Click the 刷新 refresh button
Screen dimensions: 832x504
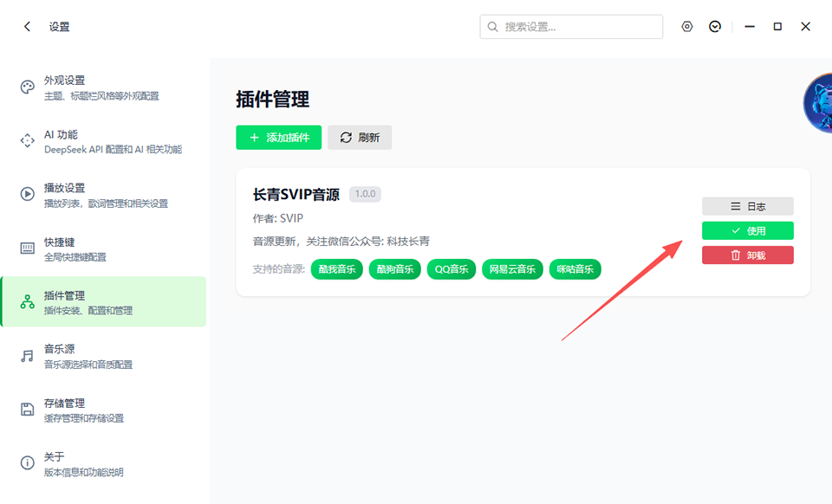(360, 138)
